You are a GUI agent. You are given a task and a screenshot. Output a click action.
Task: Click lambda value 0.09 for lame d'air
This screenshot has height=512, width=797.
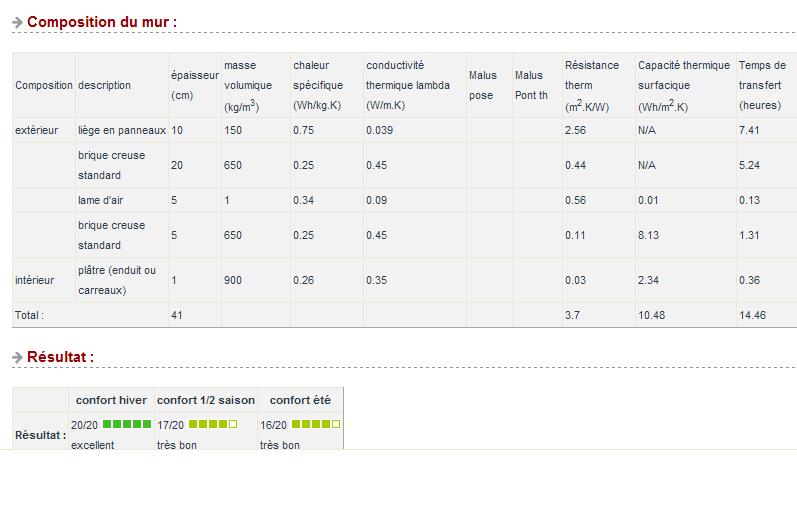[x=377, y=200]
